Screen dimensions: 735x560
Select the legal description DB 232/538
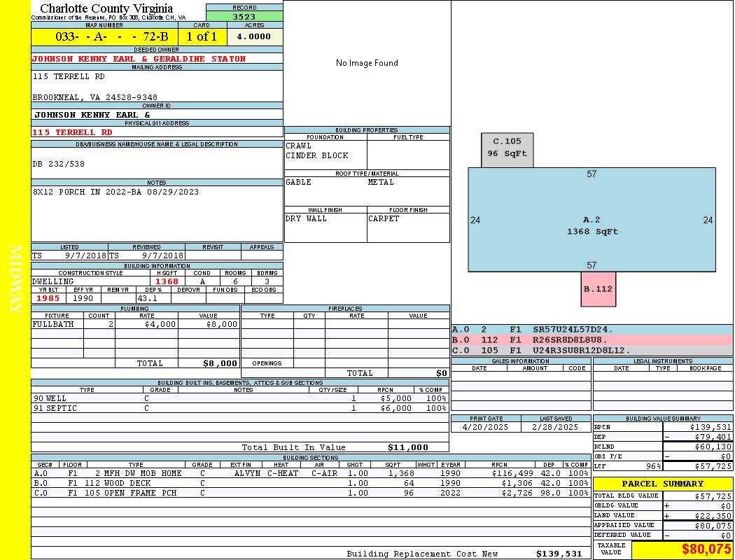pyautogui.click(x=59, y=164)
